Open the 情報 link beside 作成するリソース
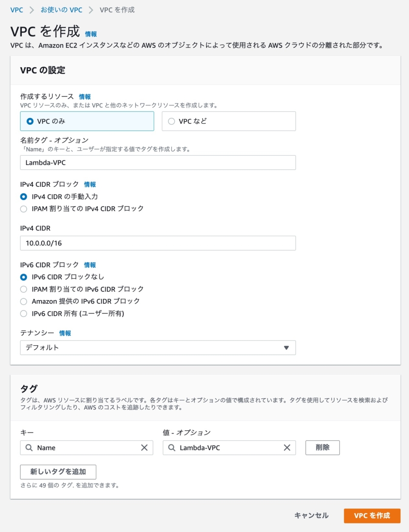Image resolution: width=409 pixels, height=532 pixels. coord(85,96)
